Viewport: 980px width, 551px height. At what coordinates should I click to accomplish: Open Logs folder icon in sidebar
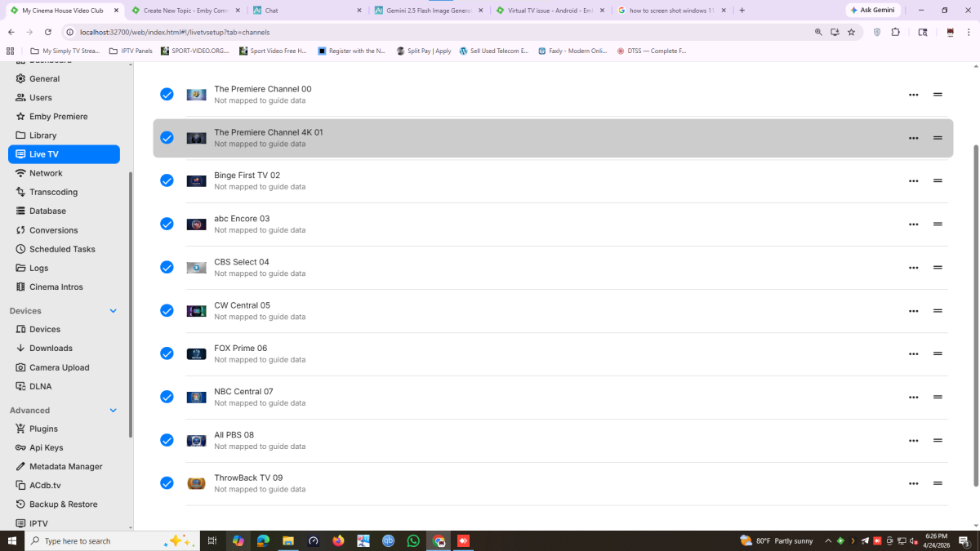[21, 268]
